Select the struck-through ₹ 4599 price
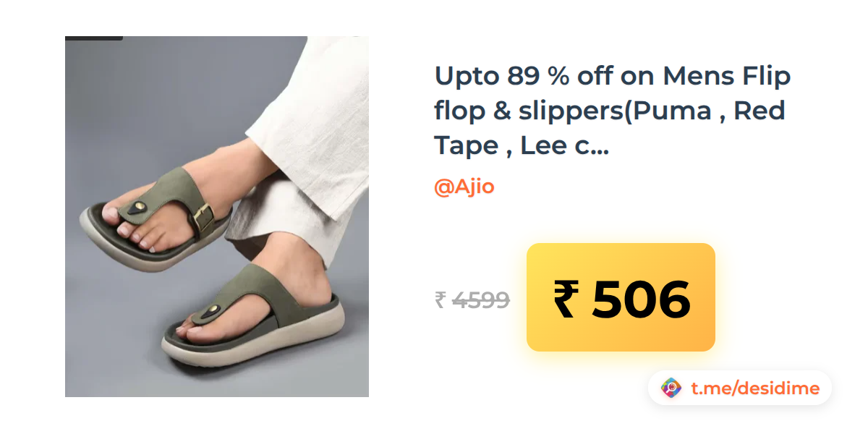Screen dimensions: 868x434 472,299
